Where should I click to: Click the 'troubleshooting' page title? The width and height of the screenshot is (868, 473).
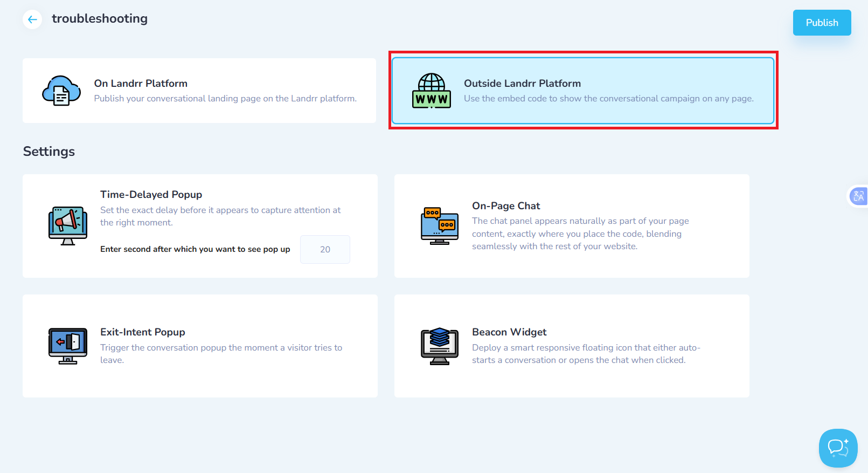coord(100,18)
